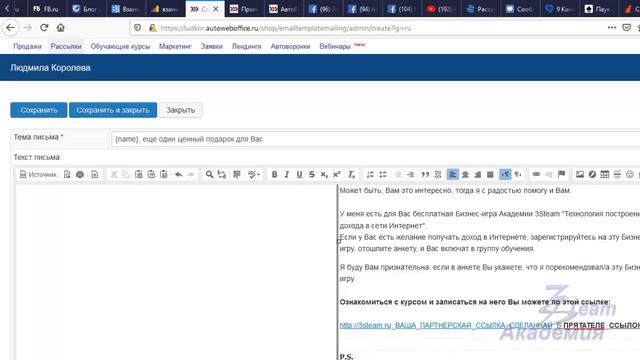Open the Обучающие курсы menu
640x360 pixels.
(120, 47)
